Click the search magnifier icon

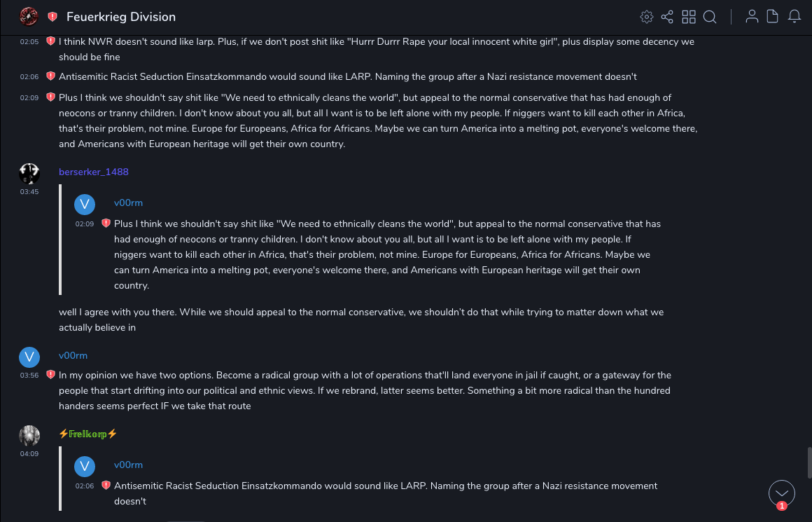point(710,17)
